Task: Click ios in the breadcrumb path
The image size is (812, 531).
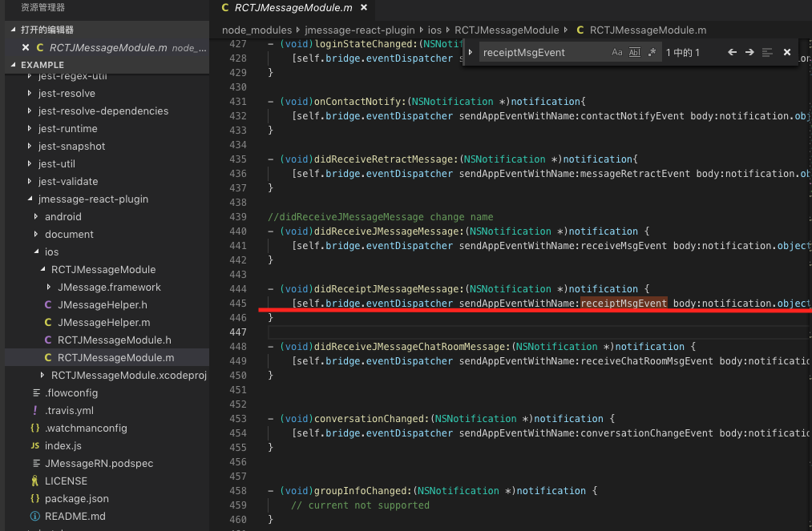Action: [434, 30]
